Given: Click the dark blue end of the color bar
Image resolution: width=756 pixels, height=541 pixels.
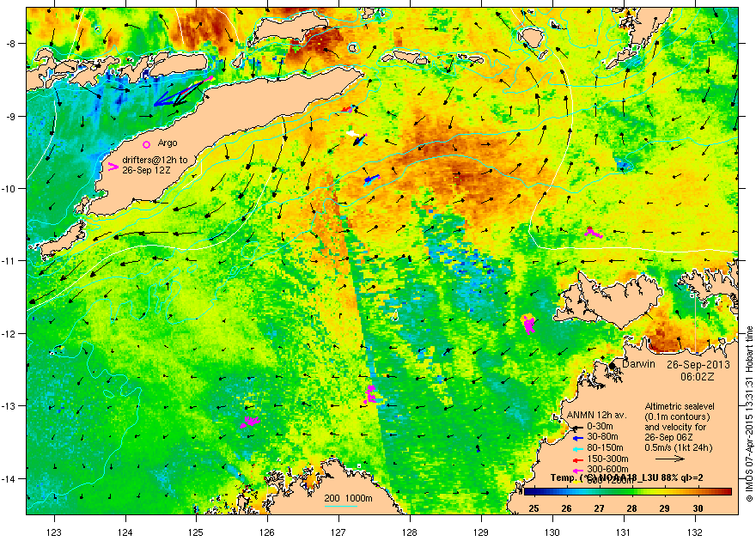Looking at the screenshot, I should (529, 492).
